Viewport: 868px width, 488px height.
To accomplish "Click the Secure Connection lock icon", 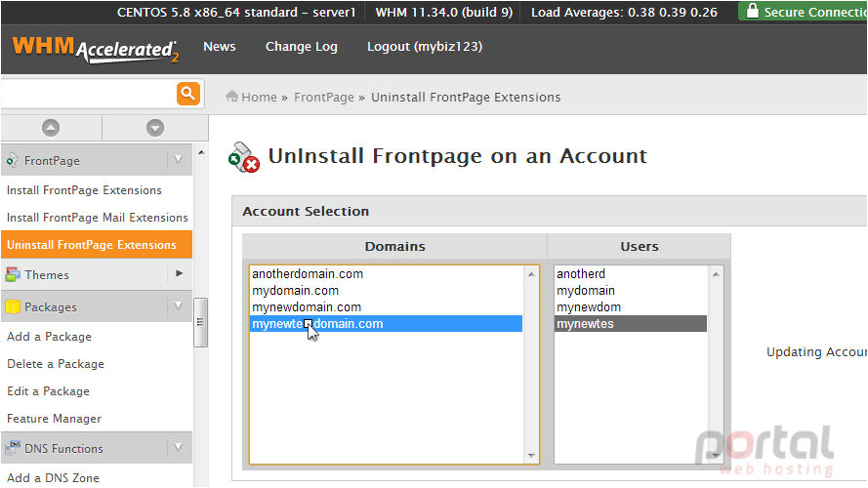I will 753,11.
